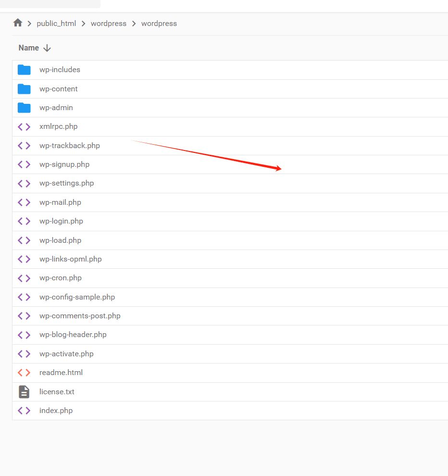Click the code icon beside index.php
Viewport: 448px width, 476px height.
[24, 411]
